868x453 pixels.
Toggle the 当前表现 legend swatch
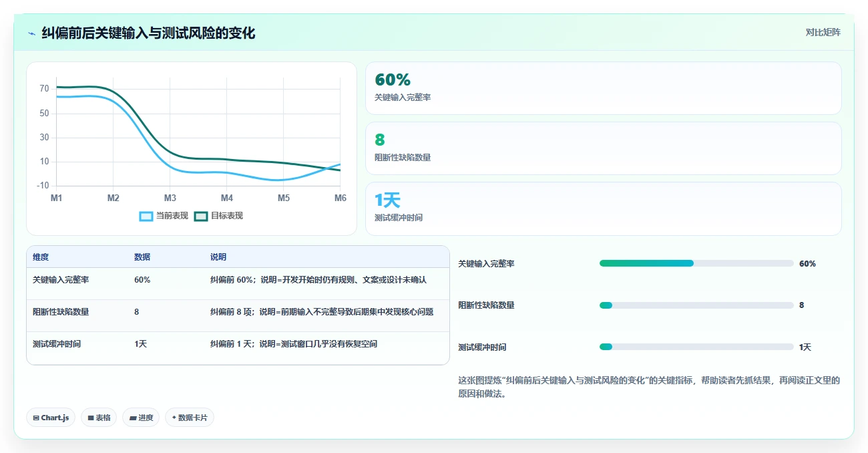tap(146, 216)
